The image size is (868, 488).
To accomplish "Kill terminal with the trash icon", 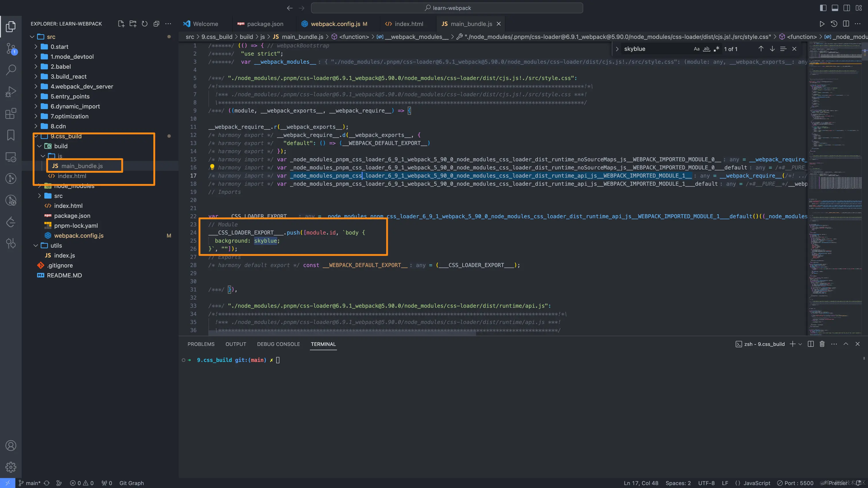I will (x=822, y=344).
